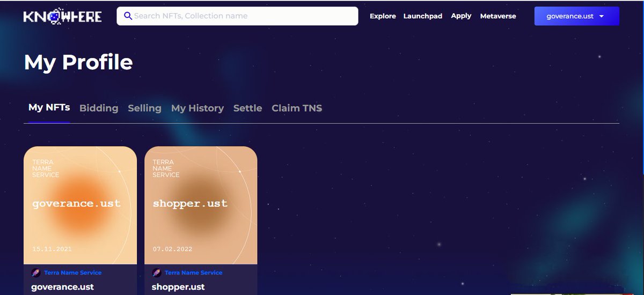This screenshot has height=295, width=644.
Task: Open Terra Name Service link above shopper.ust
Action: point(193,272)
